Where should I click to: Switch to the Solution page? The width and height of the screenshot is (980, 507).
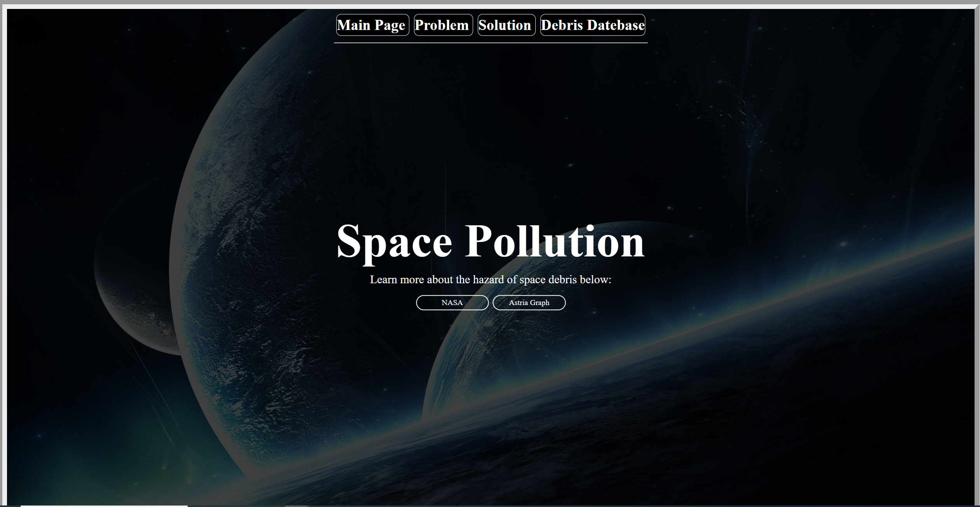tap(506, 25)
